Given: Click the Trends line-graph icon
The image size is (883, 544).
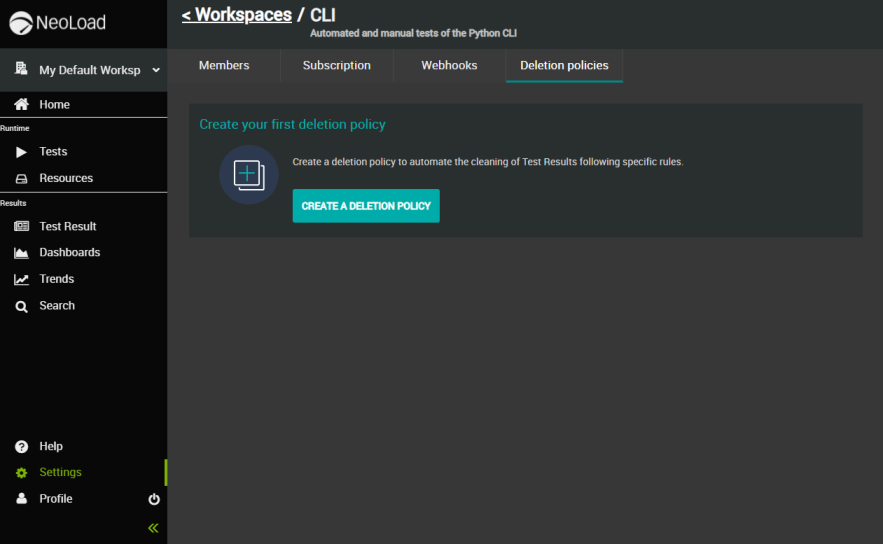Looking at the screenshot, I should pyautogui.click(x=21, y=280).
